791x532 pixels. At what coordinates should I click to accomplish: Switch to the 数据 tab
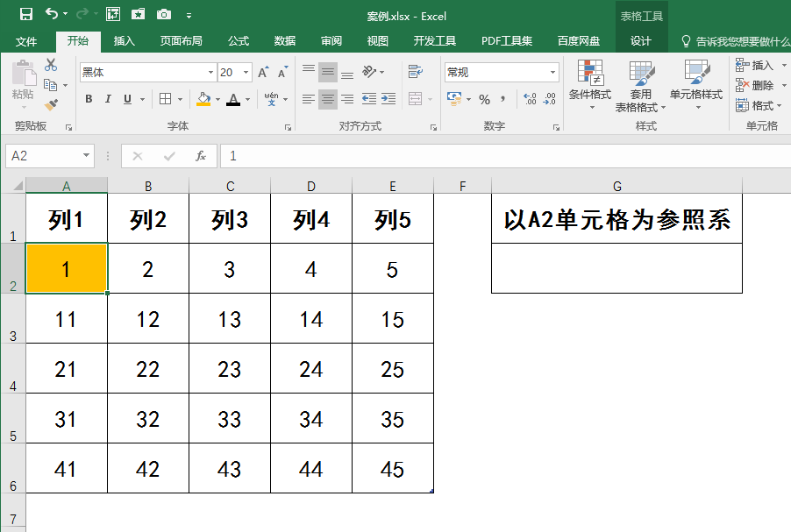284,41
